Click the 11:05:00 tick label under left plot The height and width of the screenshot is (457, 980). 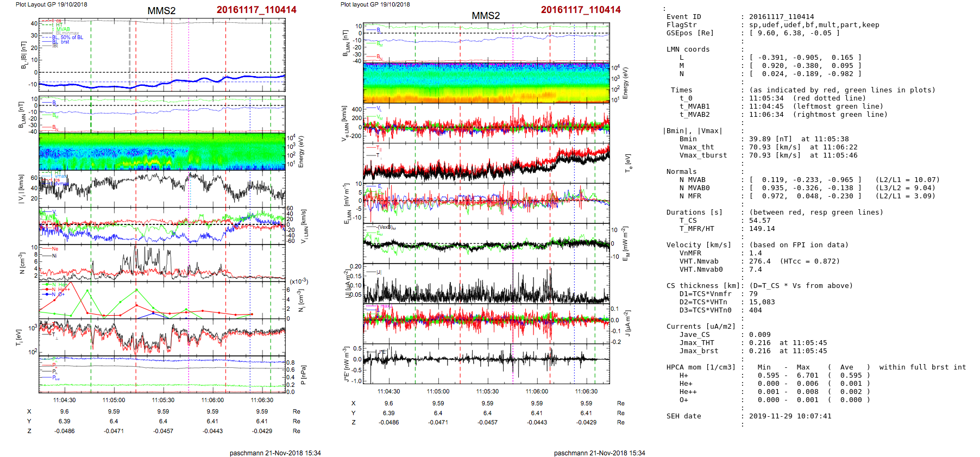[114, 400]
